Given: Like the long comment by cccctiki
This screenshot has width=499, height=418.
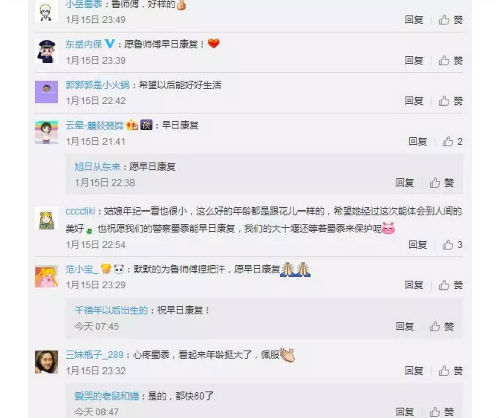Looking at the screenshot, I should pos(452,245).
